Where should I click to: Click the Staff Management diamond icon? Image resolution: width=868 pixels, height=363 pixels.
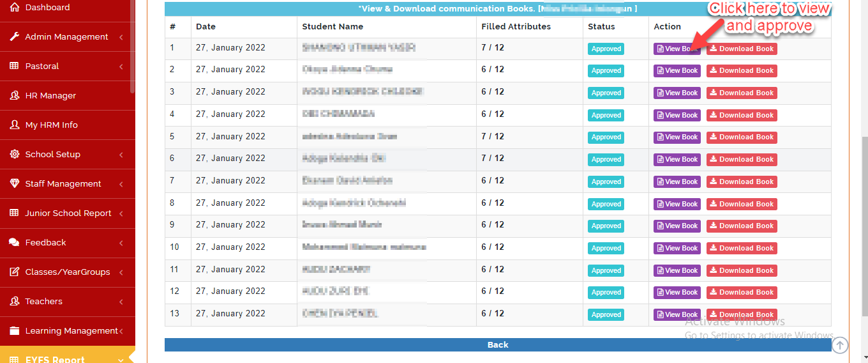(x=15, y=183)
